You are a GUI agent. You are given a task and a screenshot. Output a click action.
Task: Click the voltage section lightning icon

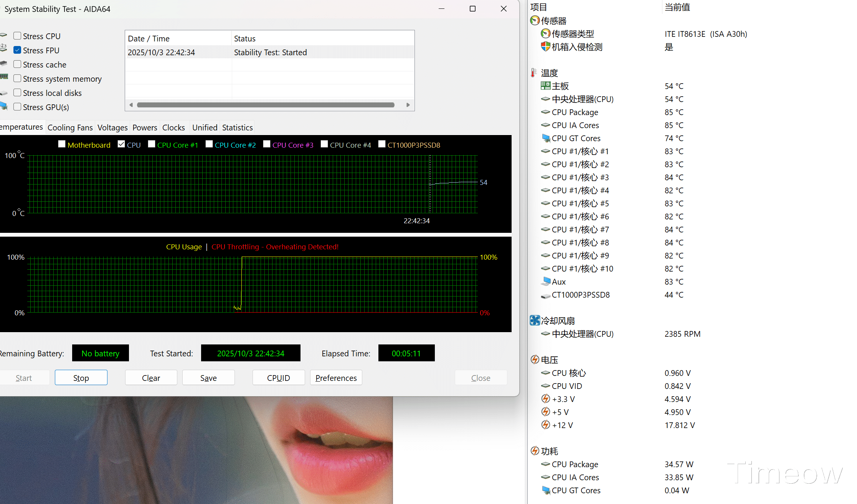click(x=535, y=360)
